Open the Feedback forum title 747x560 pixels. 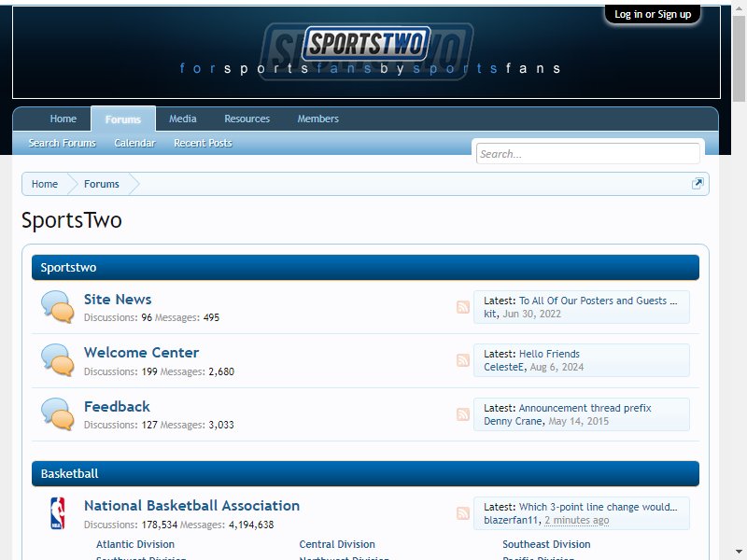point(118,407)
